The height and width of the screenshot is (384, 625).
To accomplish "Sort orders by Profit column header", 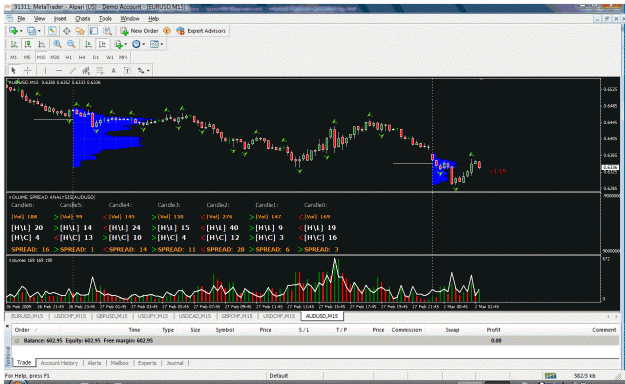I will pos(493,330).
